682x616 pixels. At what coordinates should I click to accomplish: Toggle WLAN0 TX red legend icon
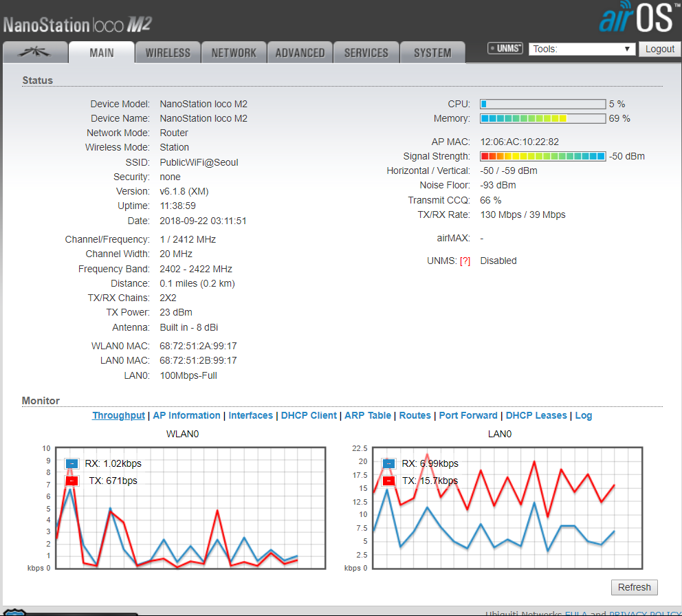pos(71,481)
